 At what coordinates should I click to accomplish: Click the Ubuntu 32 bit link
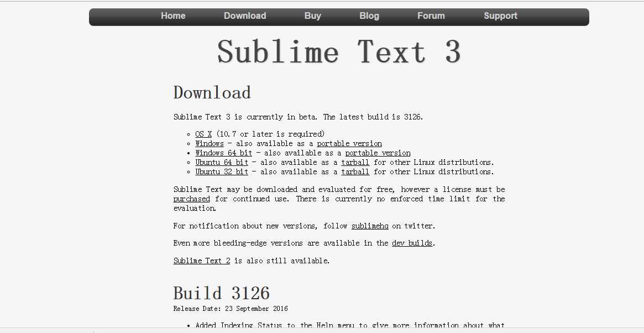[222, 172]
